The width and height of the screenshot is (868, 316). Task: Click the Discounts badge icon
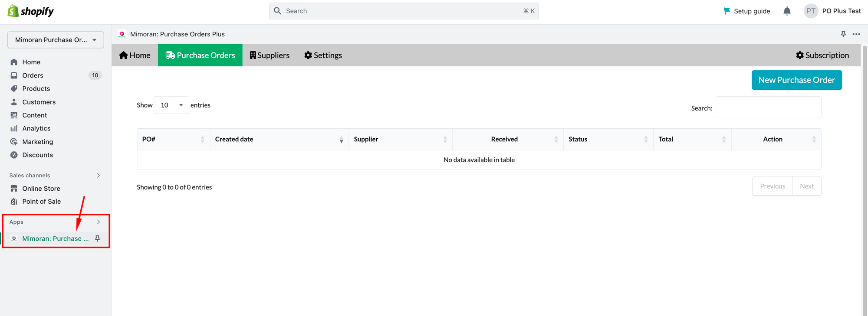14,155
